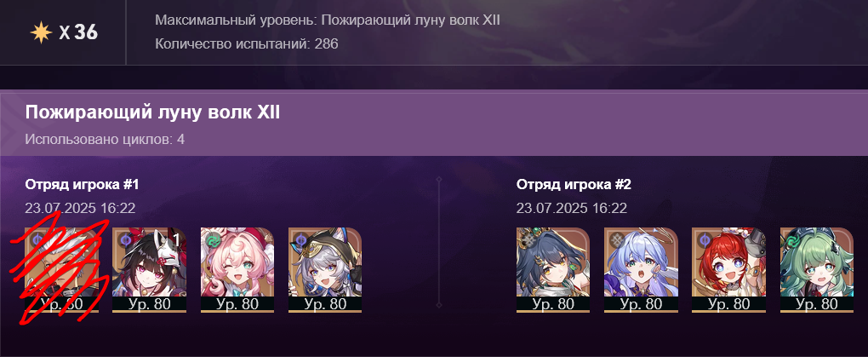This screenshot has width=868, height=357.
Task: Select the dark-blue-haired character portrait in squad 2
Action: [553, 270]
